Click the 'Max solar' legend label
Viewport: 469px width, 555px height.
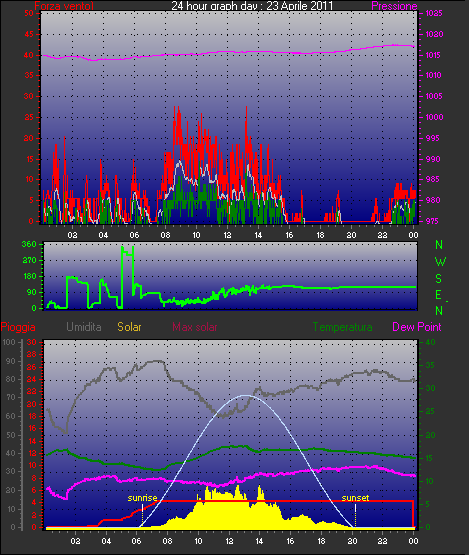point(195,327)
